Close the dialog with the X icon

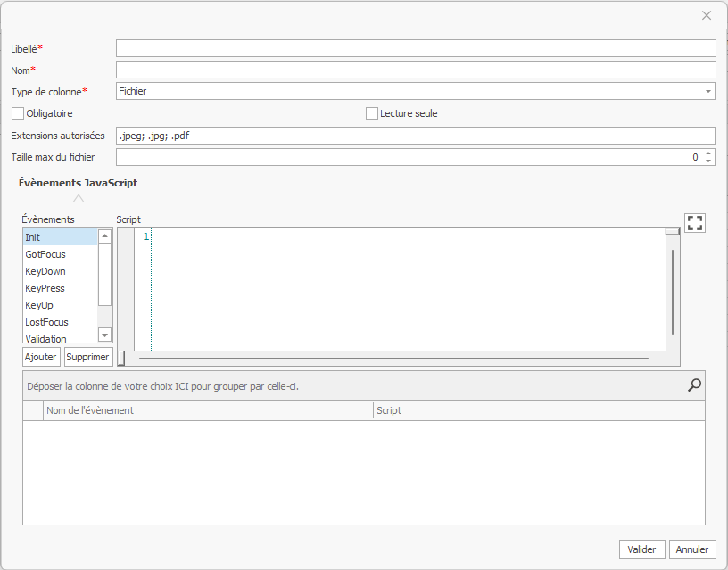click(707, 15)
